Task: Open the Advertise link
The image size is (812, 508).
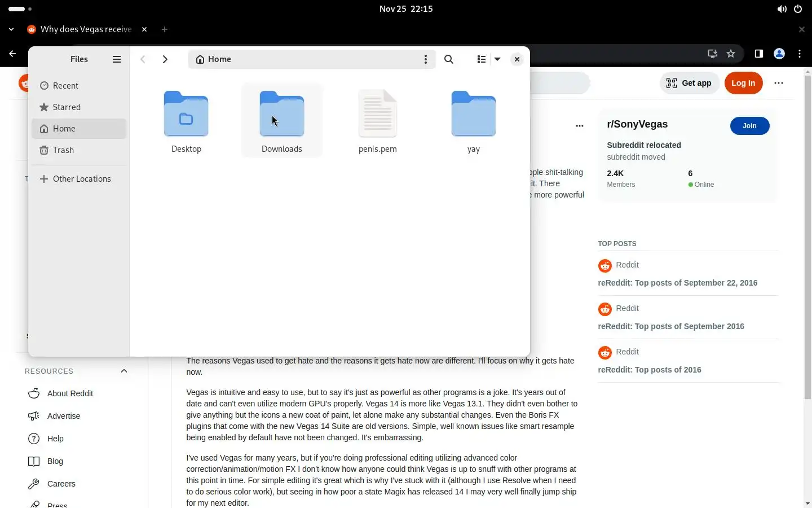Action: tap(64, 416)
